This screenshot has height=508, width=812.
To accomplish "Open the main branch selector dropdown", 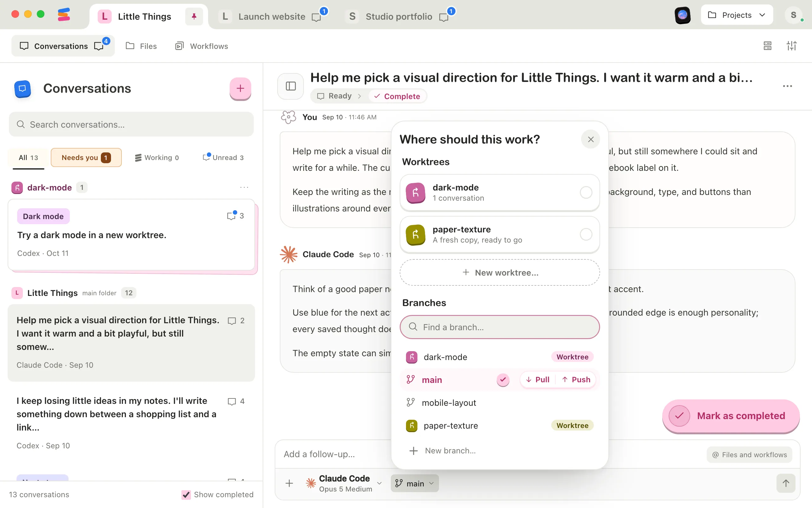I will pos(414,483).
